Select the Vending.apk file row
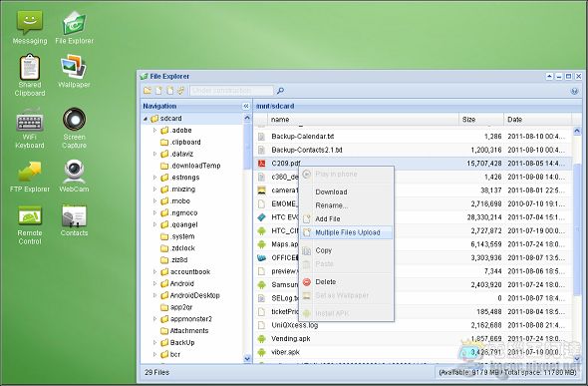588x386 pixels. click(413, 339)
